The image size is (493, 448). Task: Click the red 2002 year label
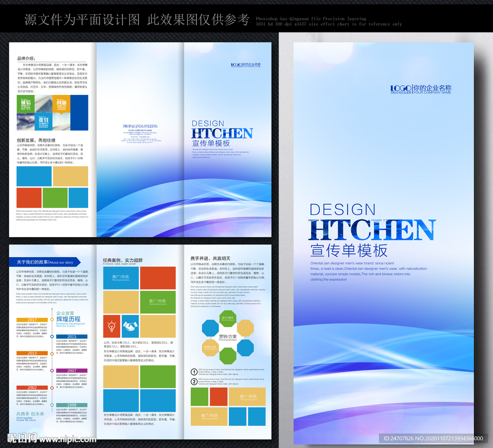(x=32, y=388)
